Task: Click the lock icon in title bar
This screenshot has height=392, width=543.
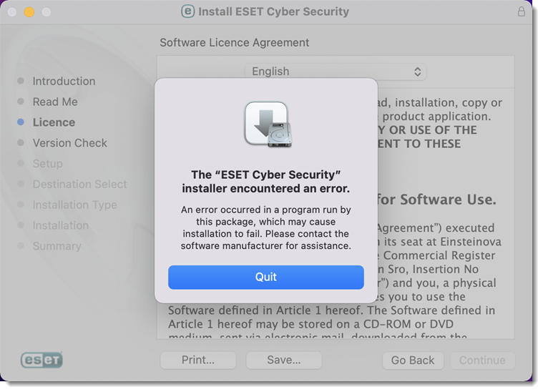Action: pyautogui.click(x=521, y=11)
